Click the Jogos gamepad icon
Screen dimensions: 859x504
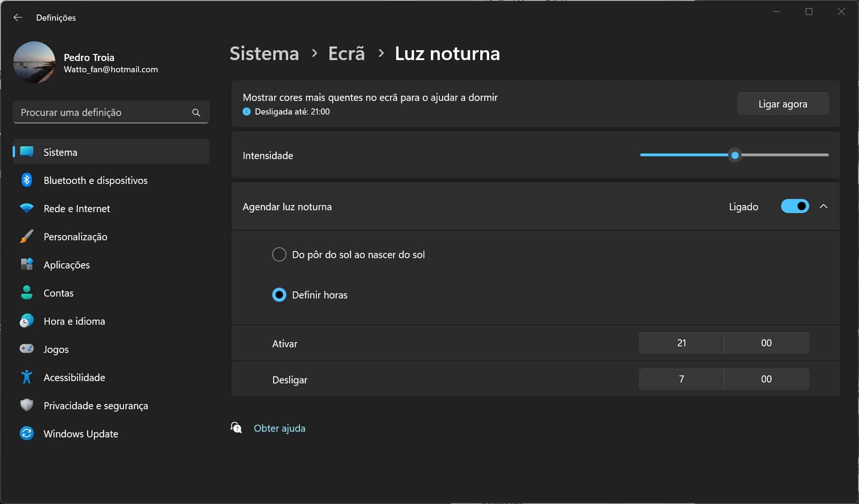pyautogui.click(x=27, y=349)
